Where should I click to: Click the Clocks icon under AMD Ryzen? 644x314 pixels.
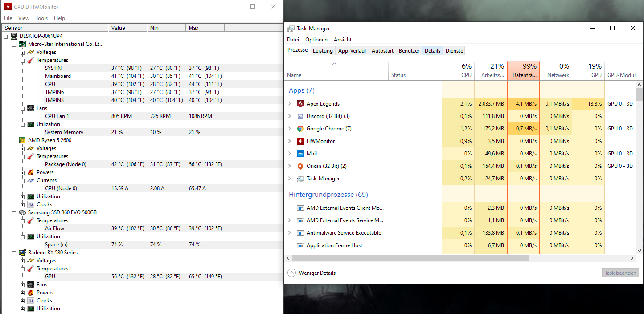click(x=31, y=204)
